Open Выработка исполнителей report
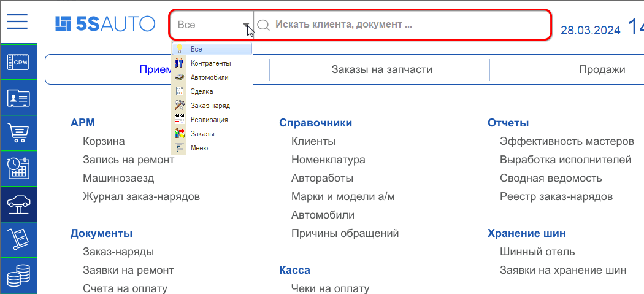 click(x=565, y=160)
